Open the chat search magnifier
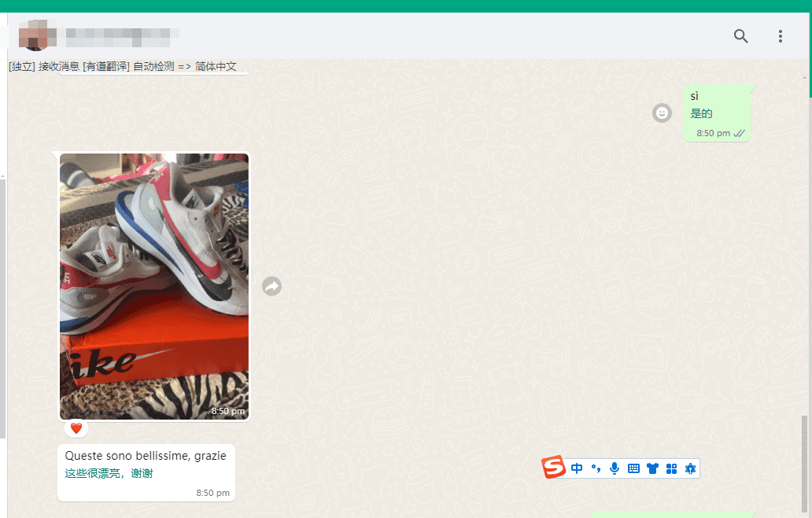The height and width of the screenshot is (518, 812). [740, 35]
